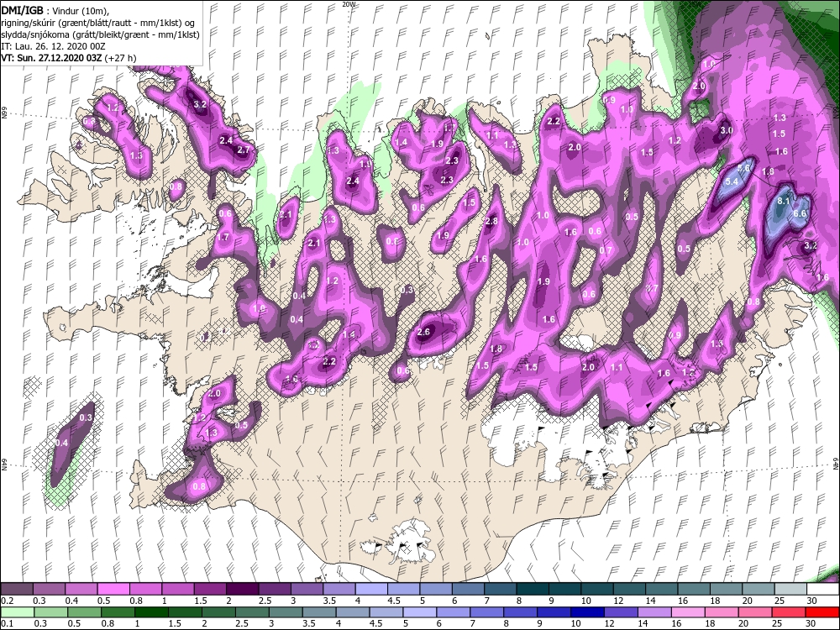Pick the steel-blue 7 swatch in snow legend

[501, 589]
